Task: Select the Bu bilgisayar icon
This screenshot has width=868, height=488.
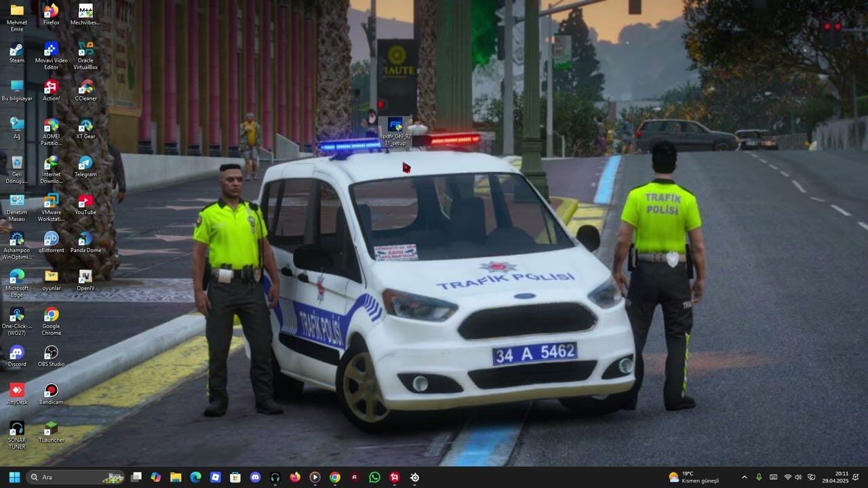Action: [17, 91]
